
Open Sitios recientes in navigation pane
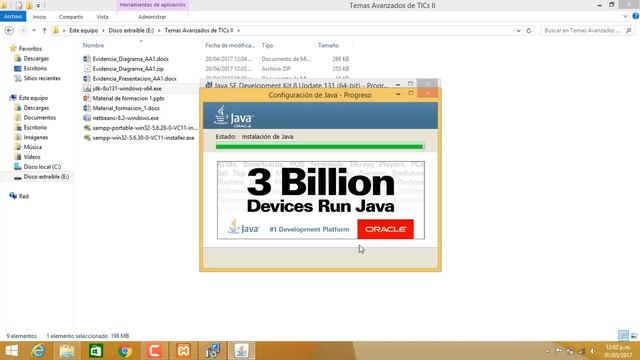[x=42, y=78]
